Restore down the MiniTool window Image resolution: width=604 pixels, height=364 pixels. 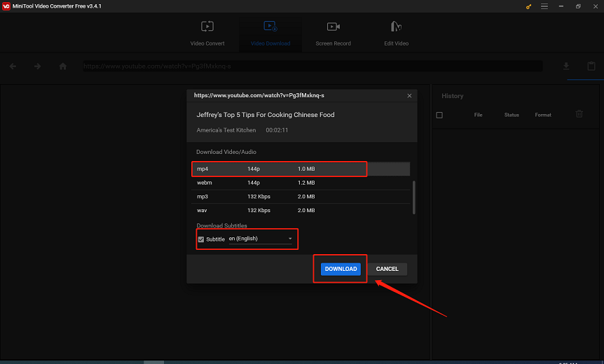[578, 6]
